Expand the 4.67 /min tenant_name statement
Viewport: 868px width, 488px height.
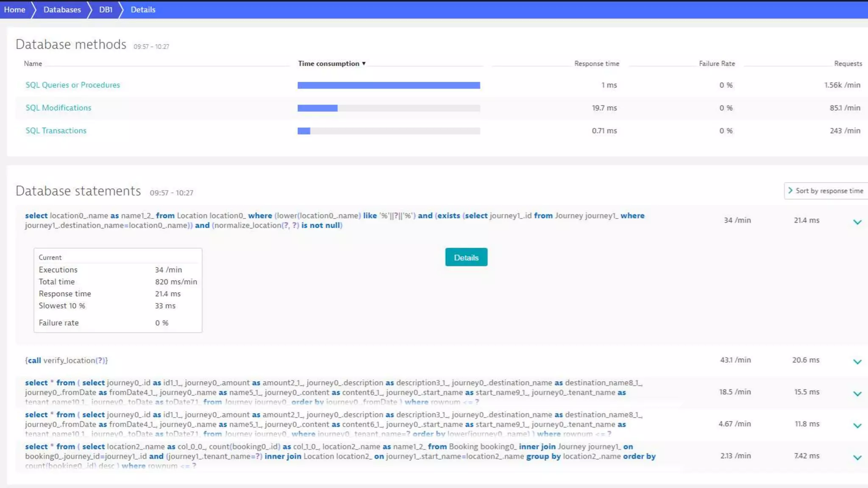[x=857, y=426]
